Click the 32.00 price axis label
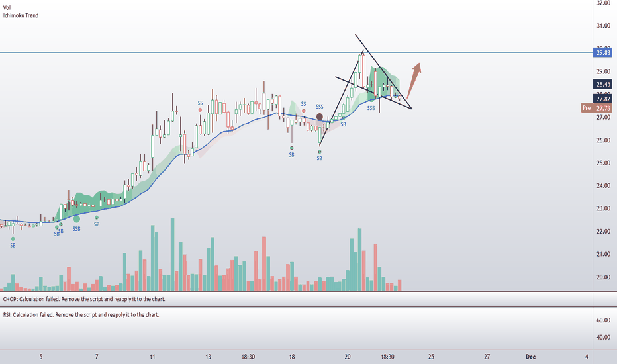 tap(603, 3)
